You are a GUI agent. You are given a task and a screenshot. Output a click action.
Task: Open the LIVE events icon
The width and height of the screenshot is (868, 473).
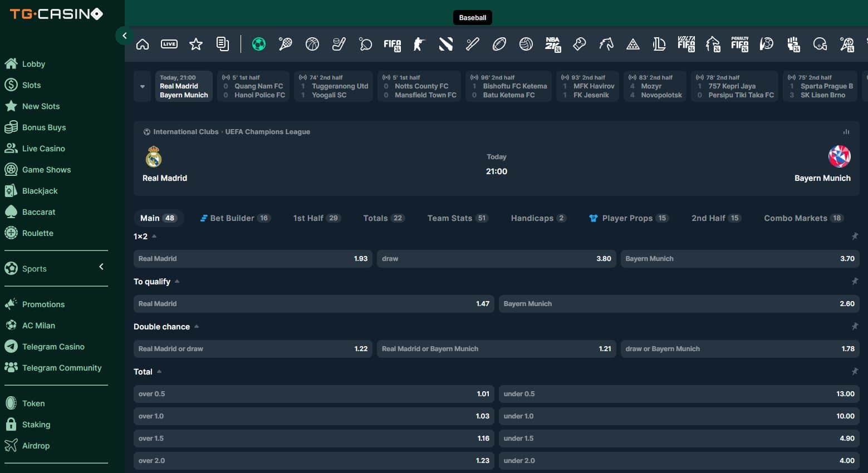[x=169, y=44]
